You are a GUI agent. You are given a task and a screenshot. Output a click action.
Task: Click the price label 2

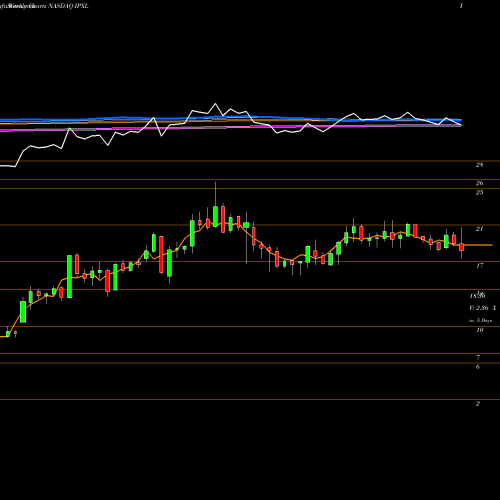[478, 404]
